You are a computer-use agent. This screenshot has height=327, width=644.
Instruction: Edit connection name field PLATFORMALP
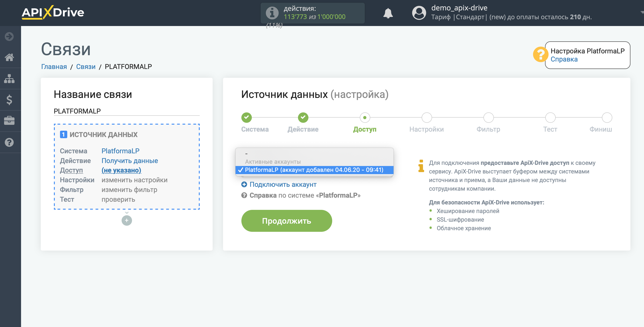[127, 111]
